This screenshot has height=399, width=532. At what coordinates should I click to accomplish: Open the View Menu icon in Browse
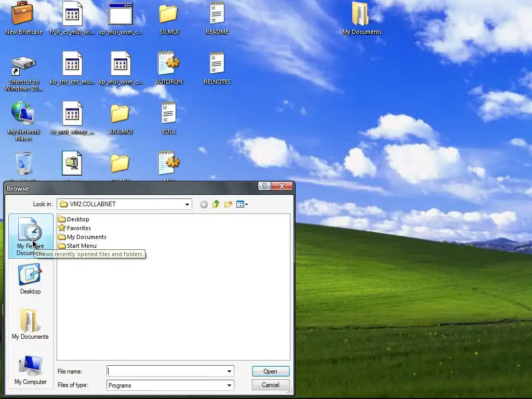pos(242,204)
